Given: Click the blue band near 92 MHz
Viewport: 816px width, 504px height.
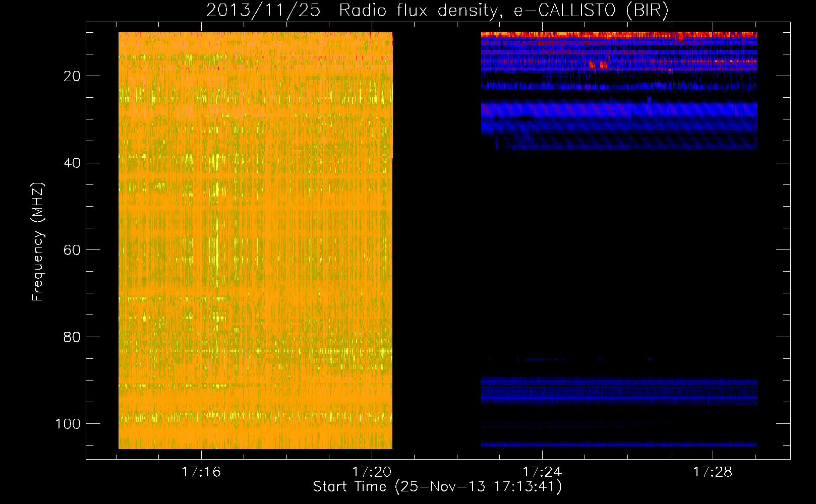Looking at the screenshot, I should click(619, 391).
